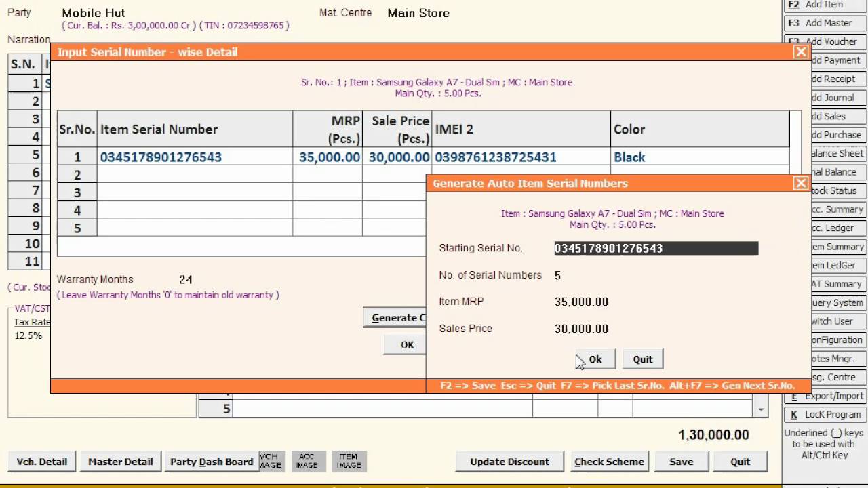868x488 pixels.
Task: Click Sale Price cell 30,000.00 in row 1
Action: coord(397,157)
